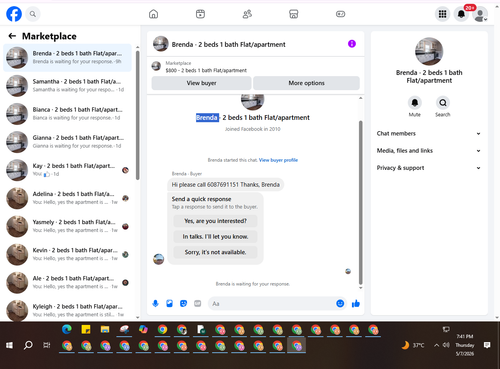500x369 pixels.
Task: Click the taskbar volume speaker icon
Action: pos(446,345)
